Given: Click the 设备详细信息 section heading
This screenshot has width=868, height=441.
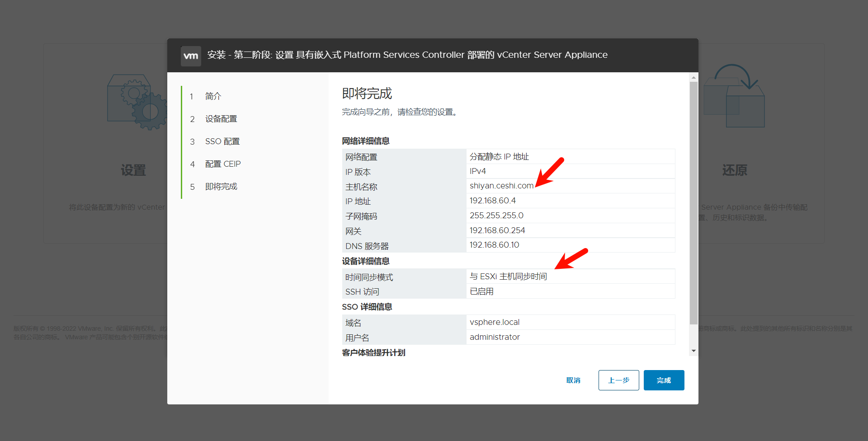Looking at the screenshot, I should point(366,261).
